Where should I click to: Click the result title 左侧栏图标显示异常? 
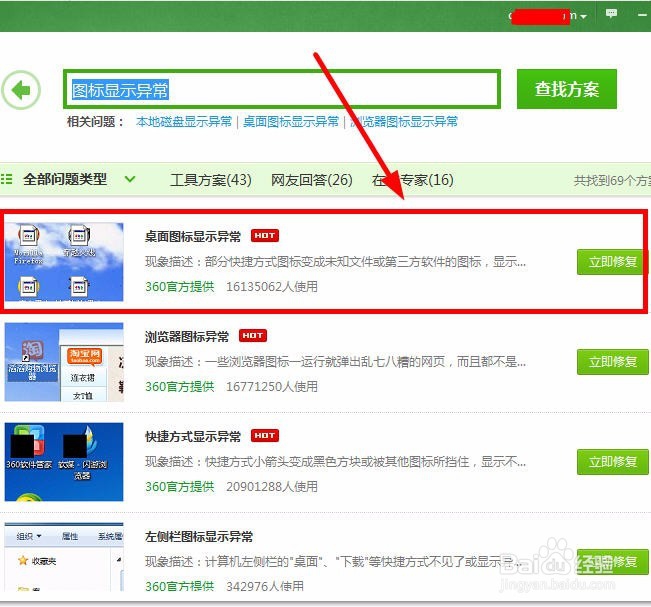pos(199,536)
